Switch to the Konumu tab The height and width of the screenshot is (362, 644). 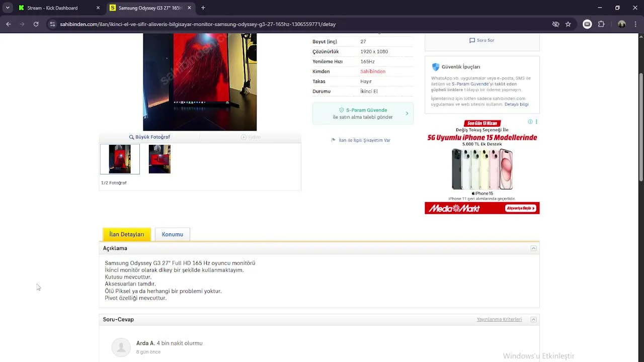pos(173,234)
